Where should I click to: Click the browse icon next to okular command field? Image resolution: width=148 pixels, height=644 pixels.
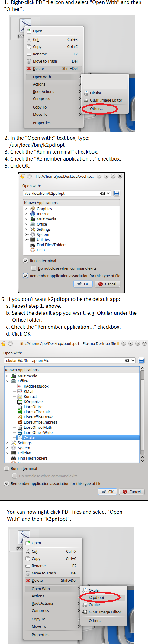pyautogui.click(x=141, y=360)
